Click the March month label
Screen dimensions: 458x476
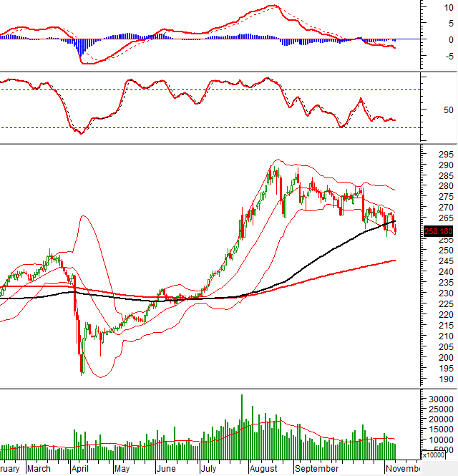[39, 469]
